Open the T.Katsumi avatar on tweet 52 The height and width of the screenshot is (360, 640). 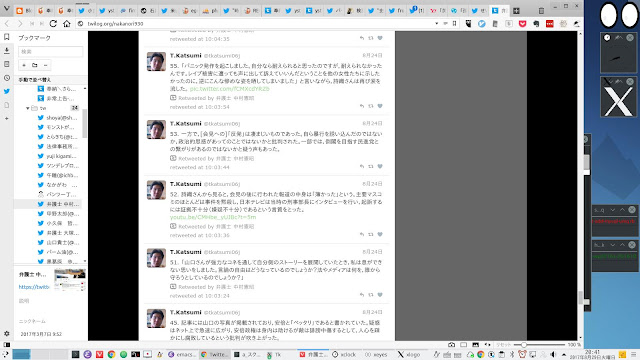[156, 190]
